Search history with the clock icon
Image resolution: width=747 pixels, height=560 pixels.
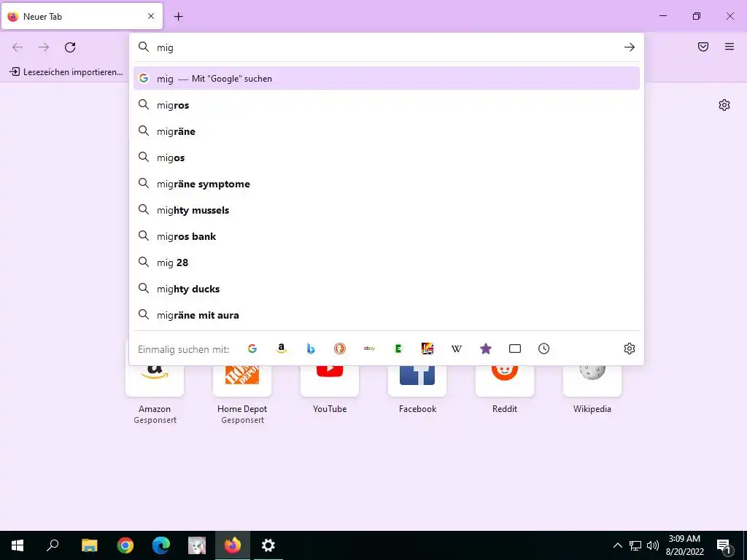[x=544, y=349]
